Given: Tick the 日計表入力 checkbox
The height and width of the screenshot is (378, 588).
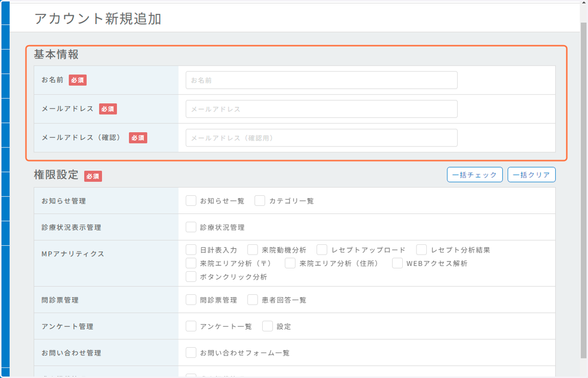Looking at the screenshot, I should click(191, 250).
